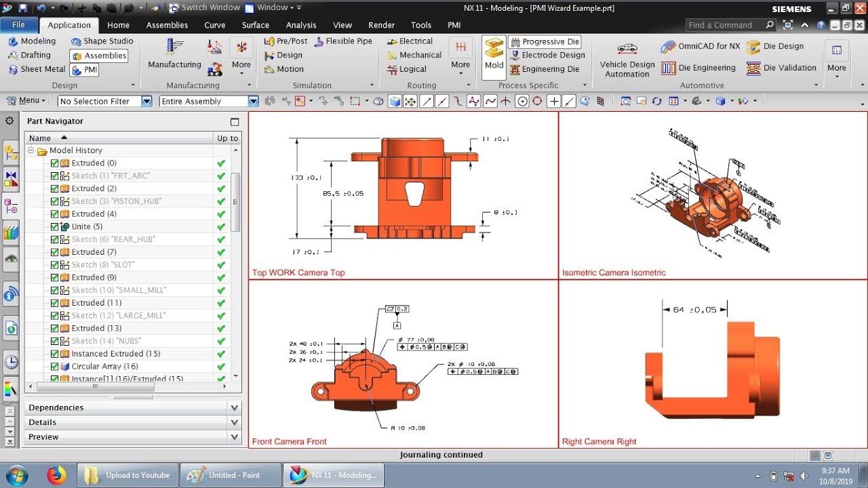
Task: Switch to the Untitled - Paint window
Action: tap(231, 475)
